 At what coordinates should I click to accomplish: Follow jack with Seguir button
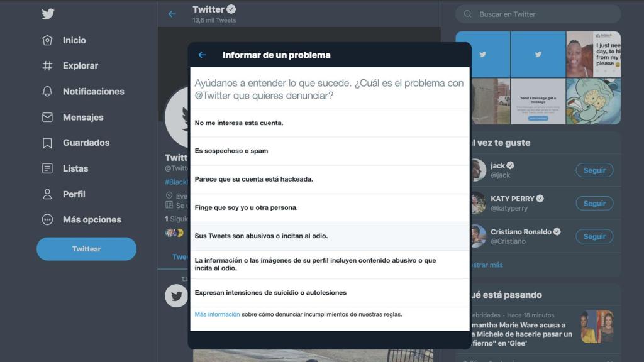(x=594, y=170)
